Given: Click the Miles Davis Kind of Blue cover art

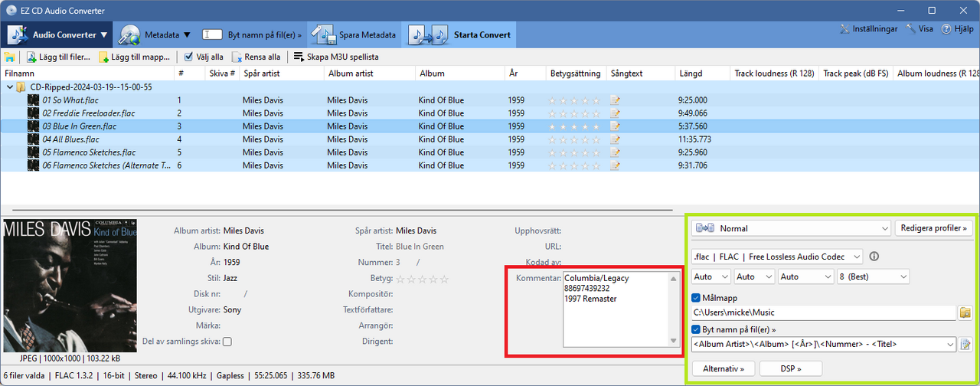Looking at the screenshot, I should tap(70, 286).
